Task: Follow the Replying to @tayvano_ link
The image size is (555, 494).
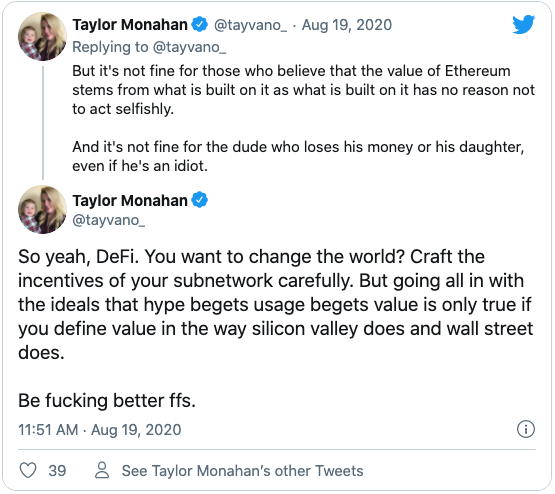Action: pos(149,47)
